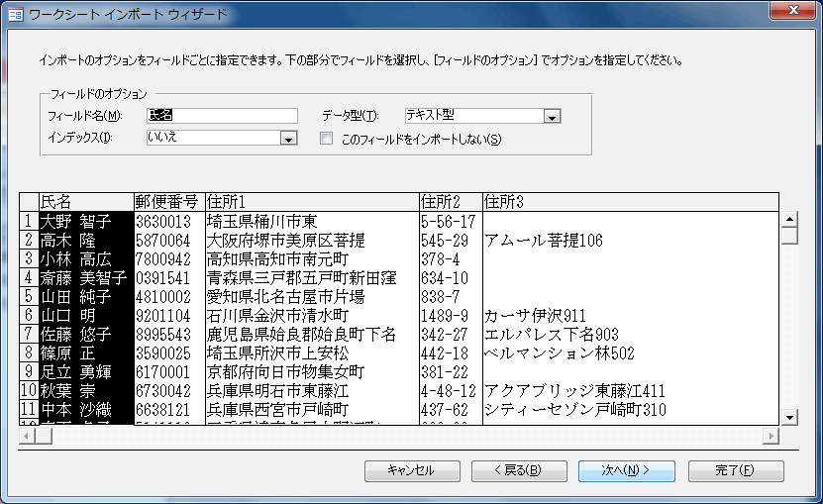Screen dimensions: 823x504
Task: Click the 完了(F) button
Action: click(x=736, y=471)
